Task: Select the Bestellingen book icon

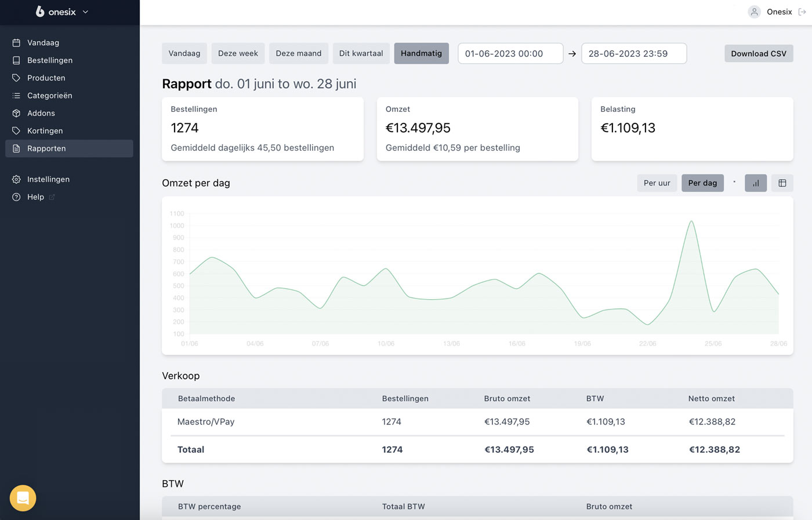Action: 15,60
